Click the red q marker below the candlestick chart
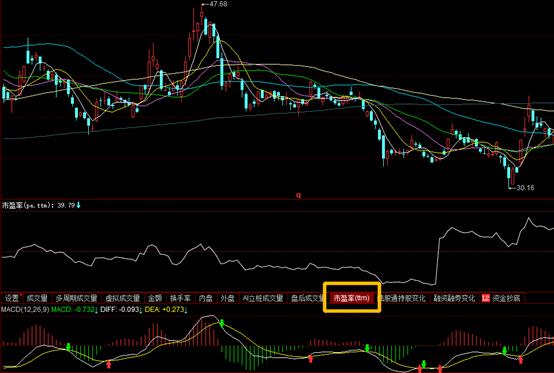Screen dimensions: 554x373 [298, 195]
